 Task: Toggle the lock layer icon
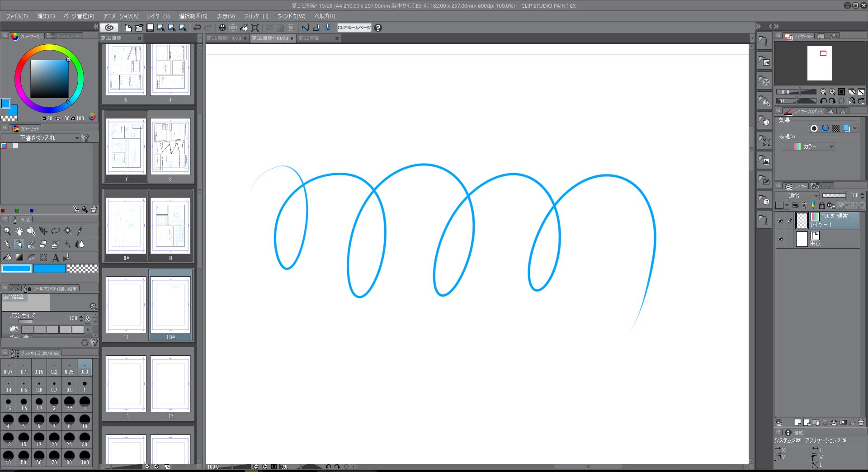[x=822, y=205]
